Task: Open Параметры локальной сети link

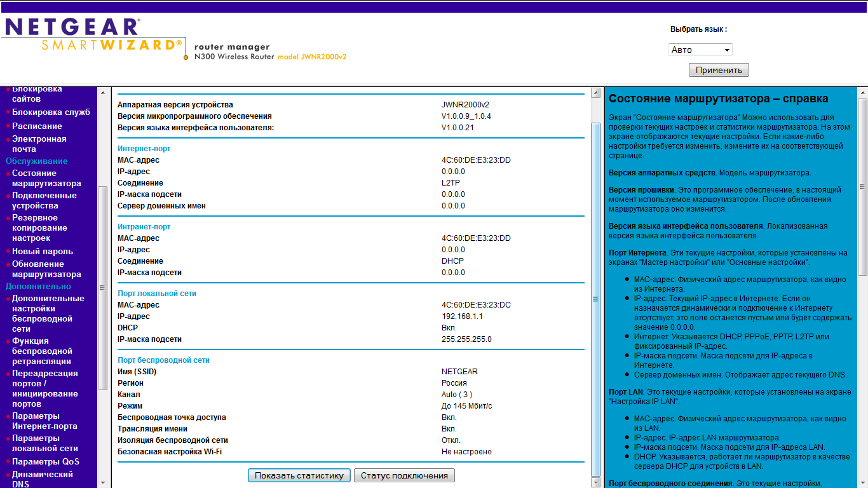Action: click(x=44, y=443)
